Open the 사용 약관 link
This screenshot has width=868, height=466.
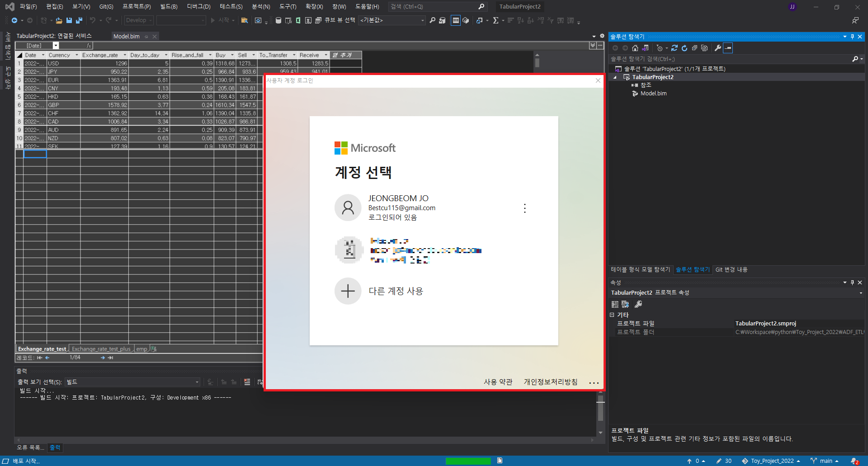point(498,382)
